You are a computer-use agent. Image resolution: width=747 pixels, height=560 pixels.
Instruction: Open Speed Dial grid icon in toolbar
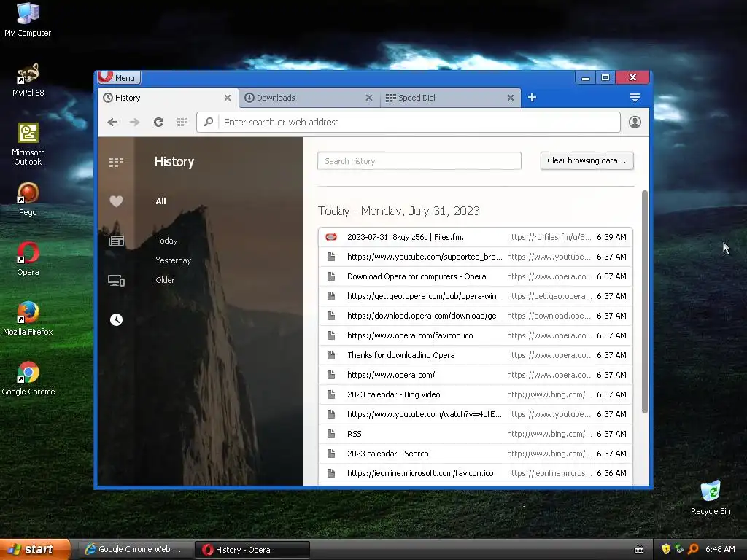182,122
